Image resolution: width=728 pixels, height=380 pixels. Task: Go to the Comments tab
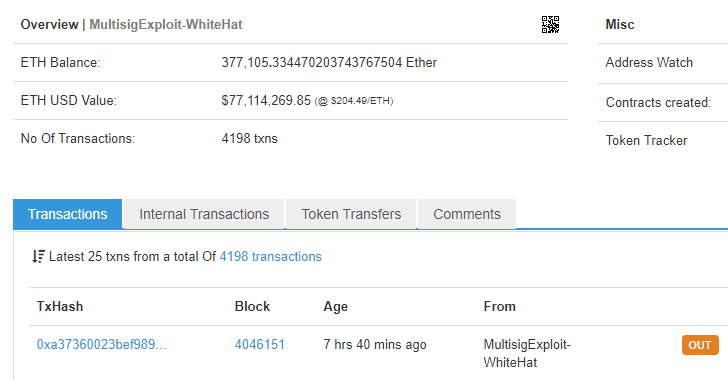[x=467, y=214]
